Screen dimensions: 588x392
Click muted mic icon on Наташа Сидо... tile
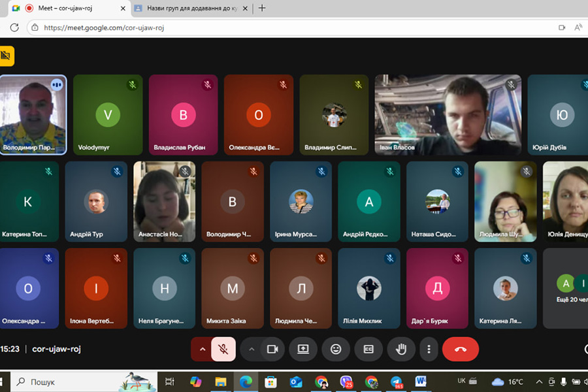pos(458,171)
